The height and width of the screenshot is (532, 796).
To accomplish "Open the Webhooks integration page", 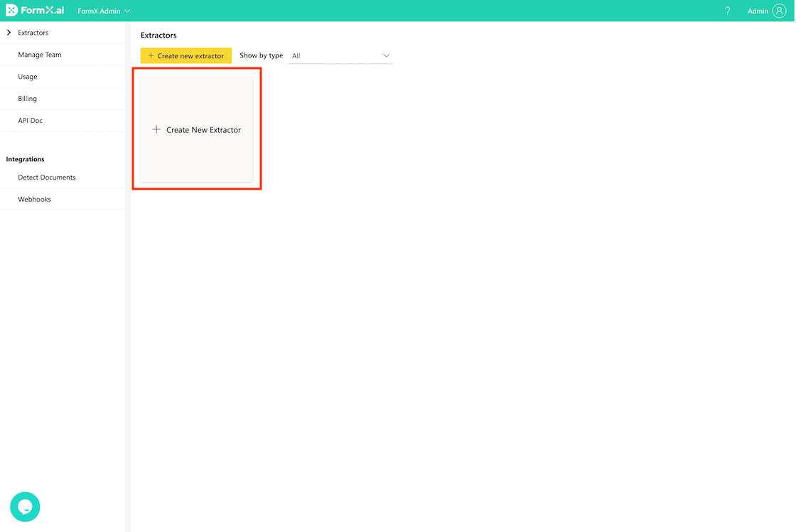I will coord(35,200).
